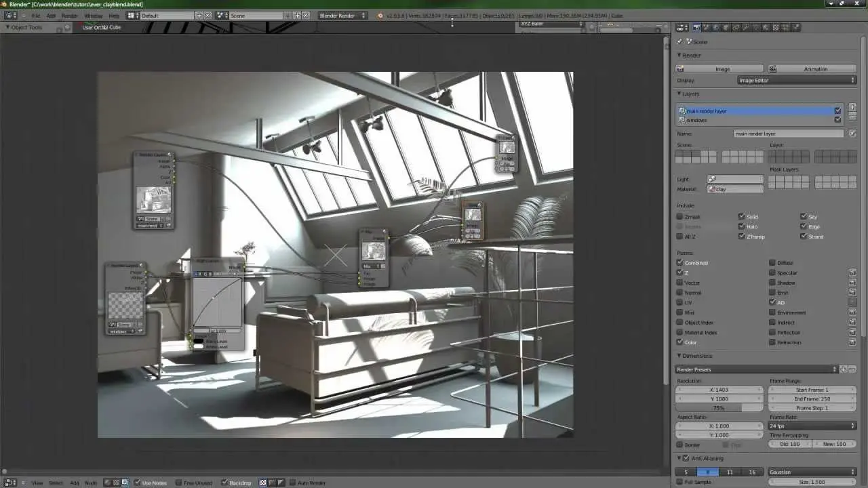The image size is (868, 488).
Task: Open the Info editor type selector
Action: pos(11,15)
